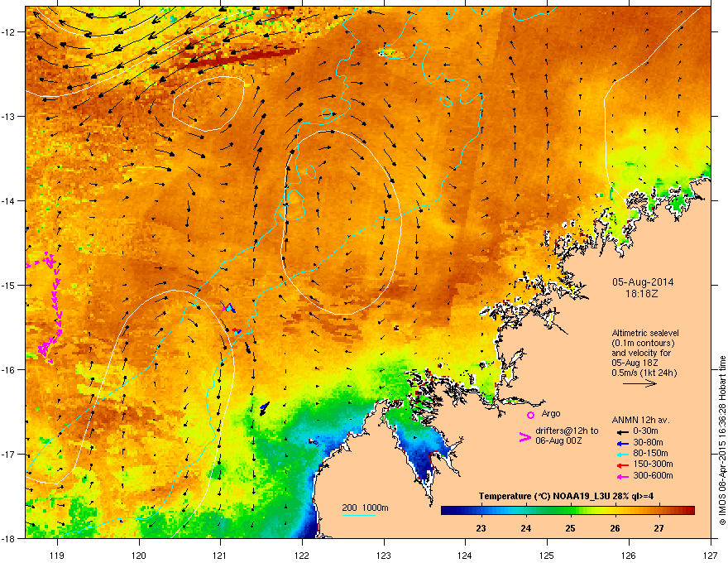This screenshot has height=563, width=728.
Task: Click the time label 18:18Z
Action: tap(642, 294)
